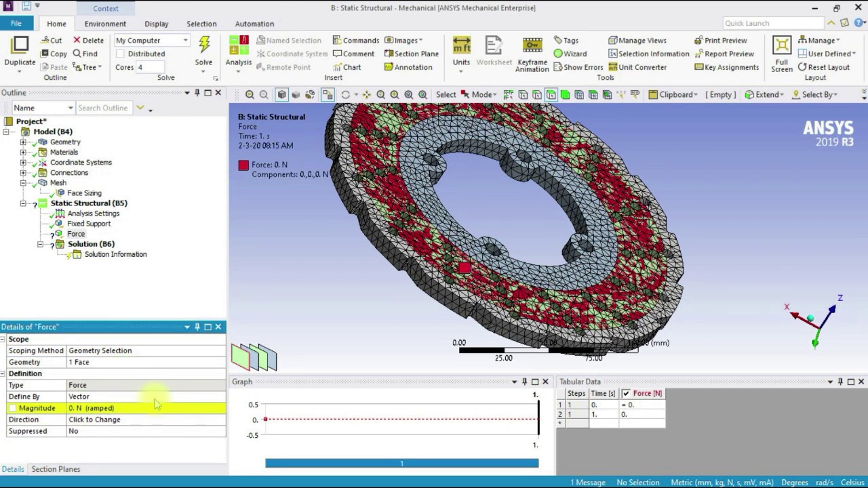Click Direction 'Click to Change' field
The image size is (868, 488).
146,420
